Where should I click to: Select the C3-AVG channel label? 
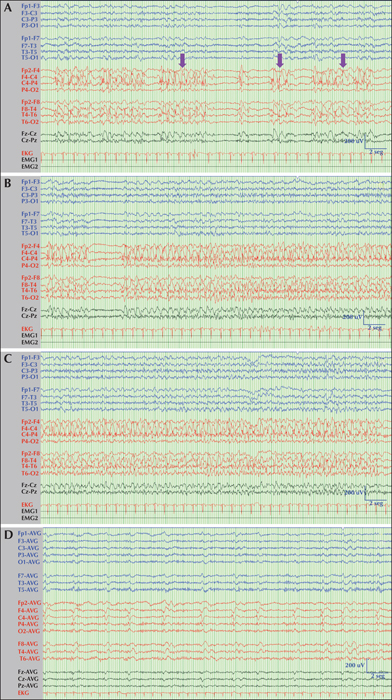(x=30, y=548)
